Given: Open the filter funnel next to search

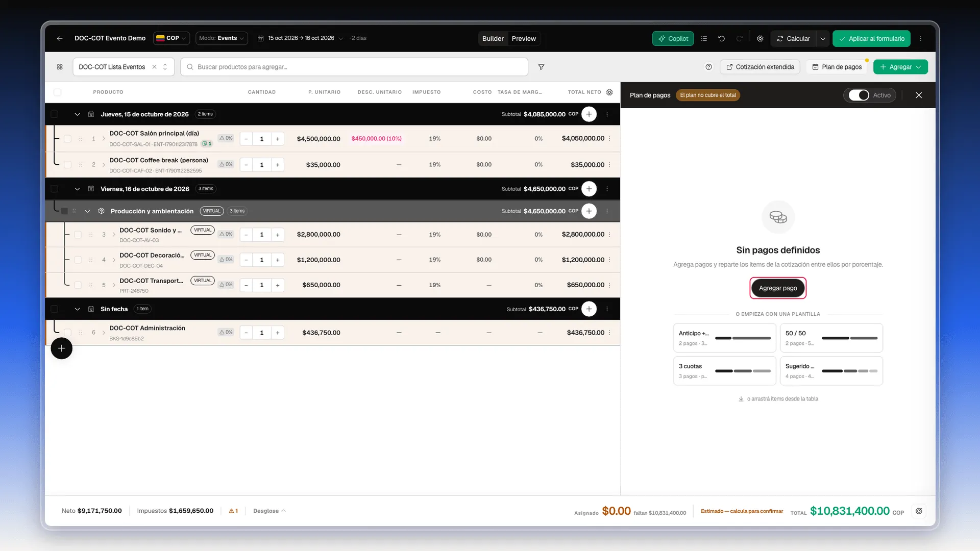Looking at the screenshot, I should click(x=541, y=67).
